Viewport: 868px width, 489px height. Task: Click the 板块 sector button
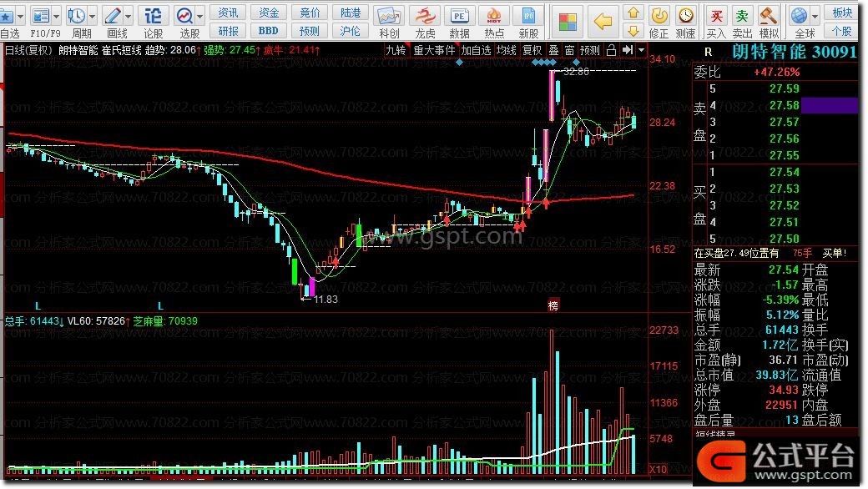coord(842,13)
